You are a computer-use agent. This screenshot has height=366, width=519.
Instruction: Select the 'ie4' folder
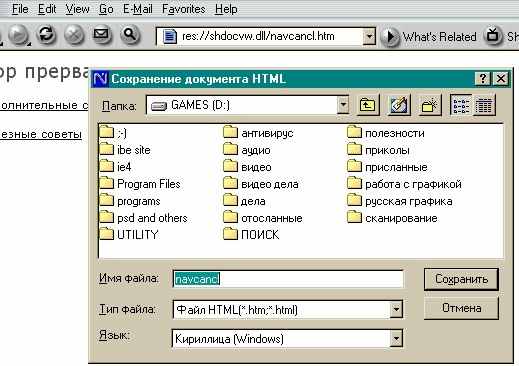pyautogui.click(x=115, y=167)
